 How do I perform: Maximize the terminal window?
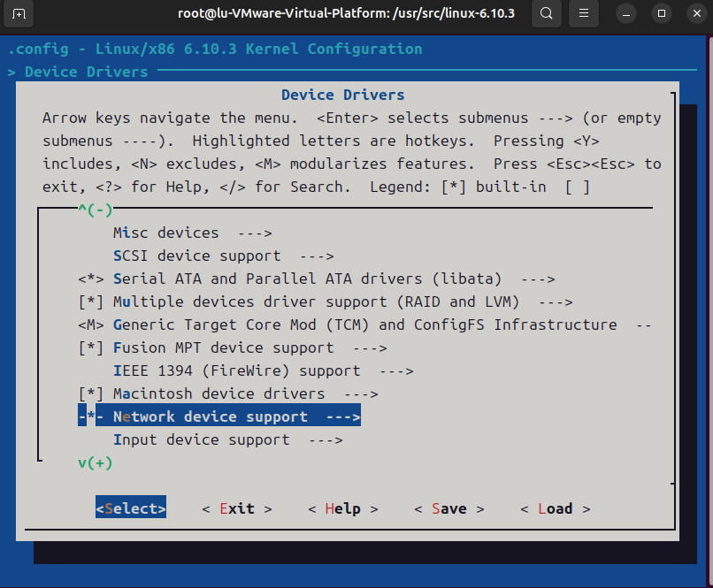pos(661,14)
